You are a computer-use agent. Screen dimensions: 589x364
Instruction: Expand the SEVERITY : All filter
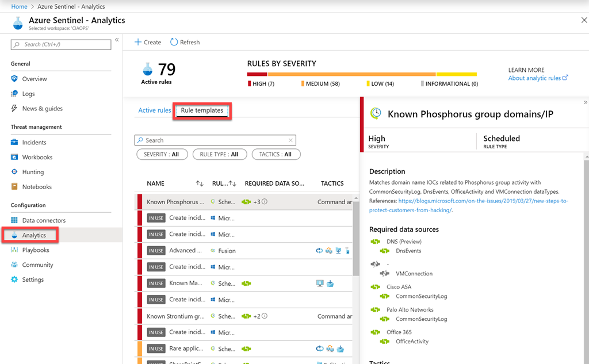pos(162,154)
